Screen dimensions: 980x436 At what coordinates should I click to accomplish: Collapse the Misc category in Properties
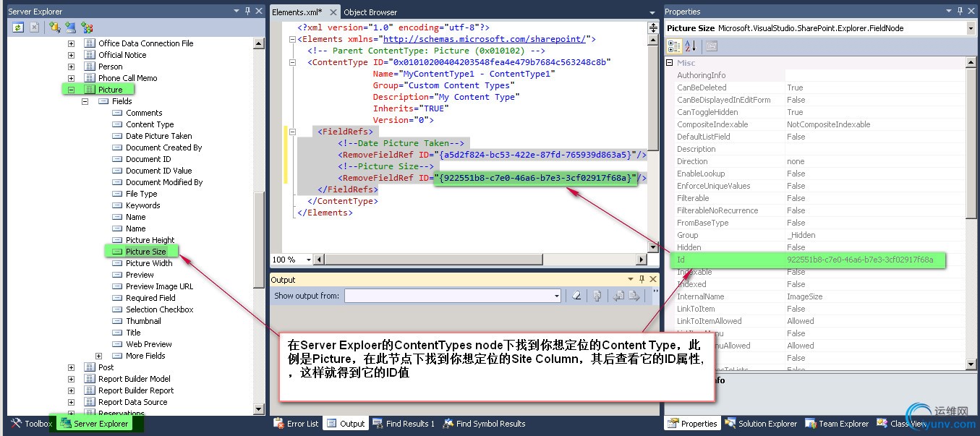coord(668,63)
